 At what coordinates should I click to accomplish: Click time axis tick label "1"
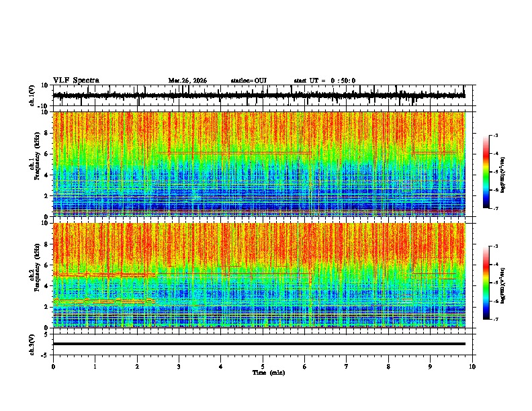tap(95, 367)
